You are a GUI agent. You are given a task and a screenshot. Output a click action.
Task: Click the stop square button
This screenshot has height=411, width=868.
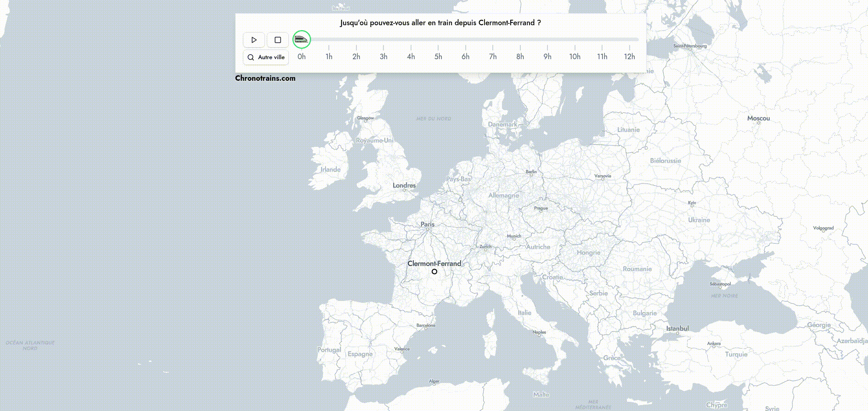click(277, 40)
